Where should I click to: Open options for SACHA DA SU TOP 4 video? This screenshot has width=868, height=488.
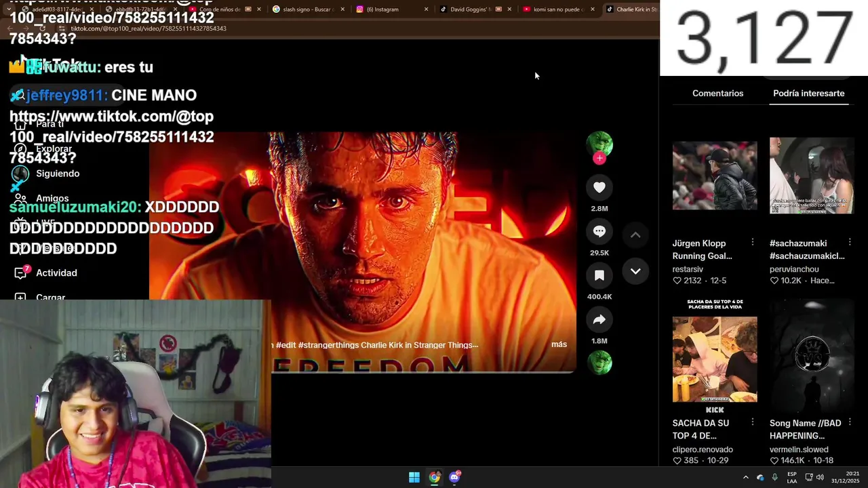pyautogui.click(x=752, y=422)
